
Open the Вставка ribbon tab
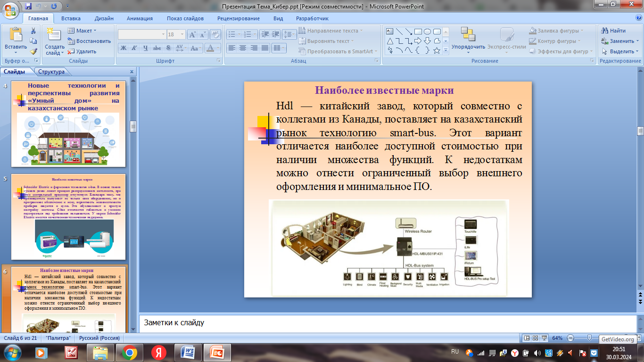tap(71, 18)
